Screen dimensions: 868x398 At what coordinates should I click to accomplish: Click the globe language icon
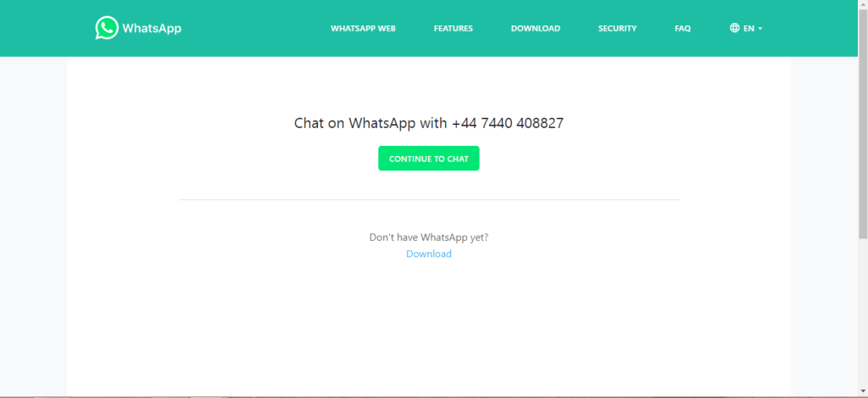coord(735,28)
